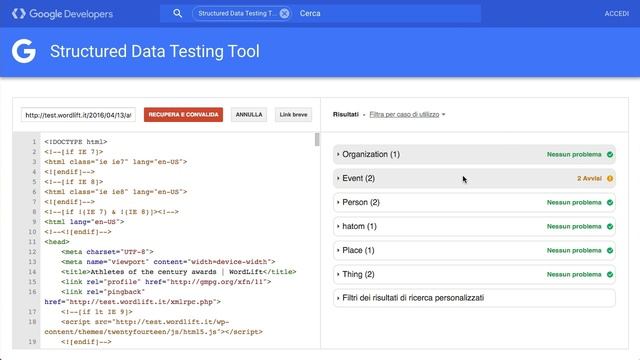
Task: Click the ANNULLA button
Action: pyautogui.click(x=249, y=115)
